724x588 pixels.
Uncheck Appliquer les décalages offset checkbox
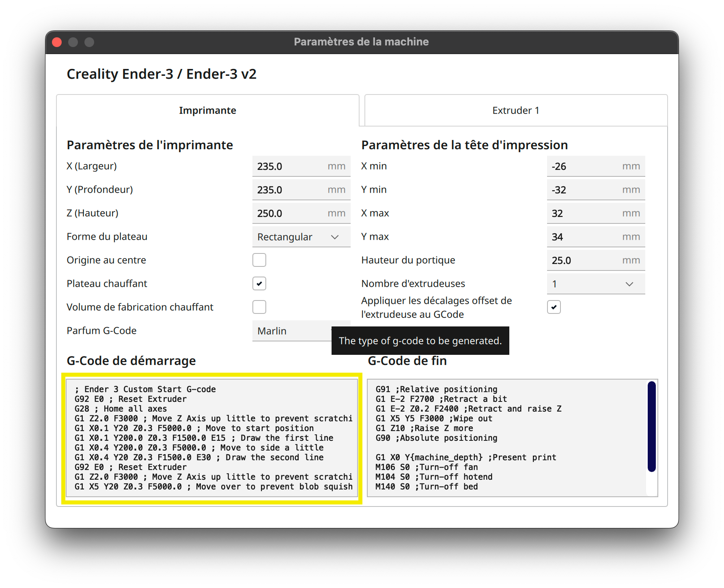554,307
